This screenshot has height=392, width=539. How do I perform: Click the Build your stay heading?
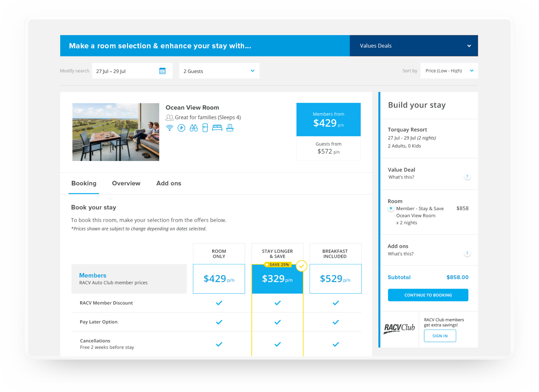pyautogui.click(x=417, y=105)
